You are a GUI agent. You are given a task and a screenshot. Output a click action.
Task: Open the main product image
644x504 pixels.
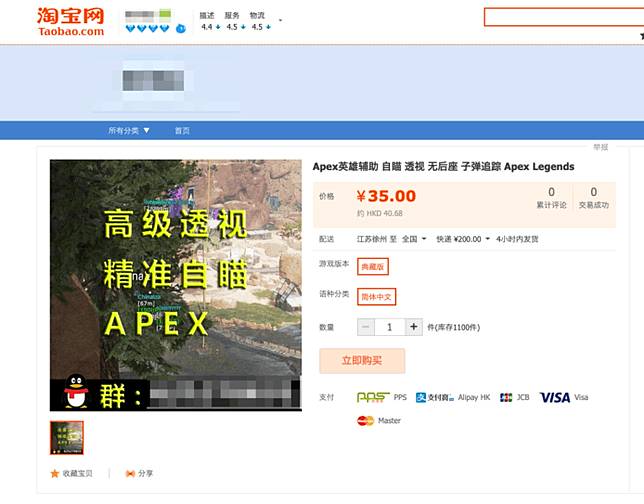point(176,285)
